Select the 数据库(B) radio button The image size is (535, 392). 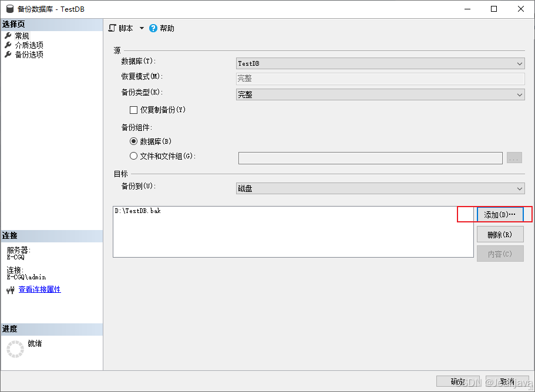point(133,141)
